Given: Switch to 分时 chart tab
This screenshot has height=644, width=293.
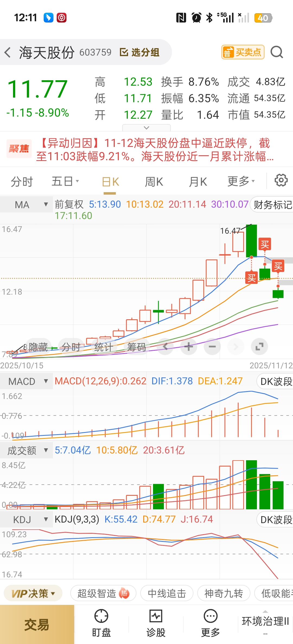Looking at the screenshot, I should (x=22, y=182).
